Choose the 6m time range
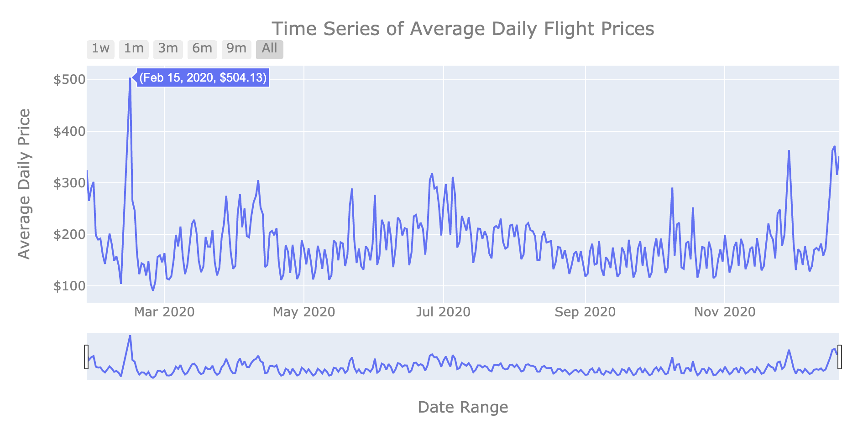The image size is (868, 434). coord(202,49)
